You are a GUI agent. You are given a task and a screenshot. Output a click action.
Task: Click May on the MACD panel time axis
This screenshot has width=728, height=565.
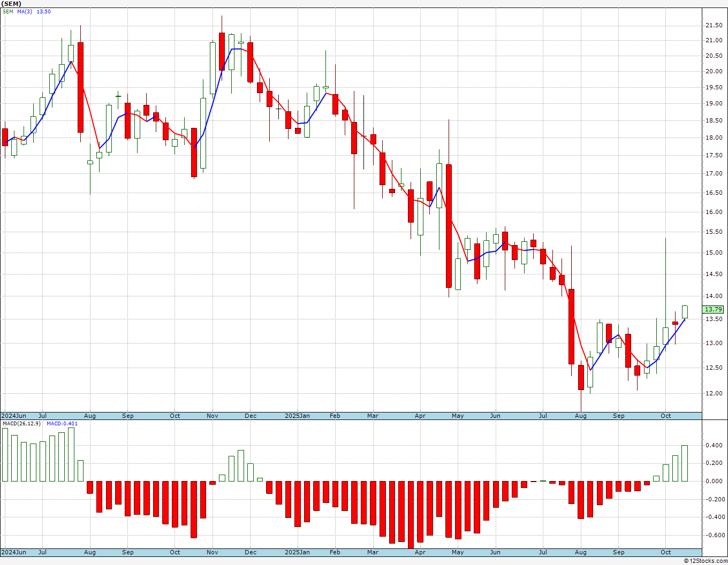pos(458,552)
